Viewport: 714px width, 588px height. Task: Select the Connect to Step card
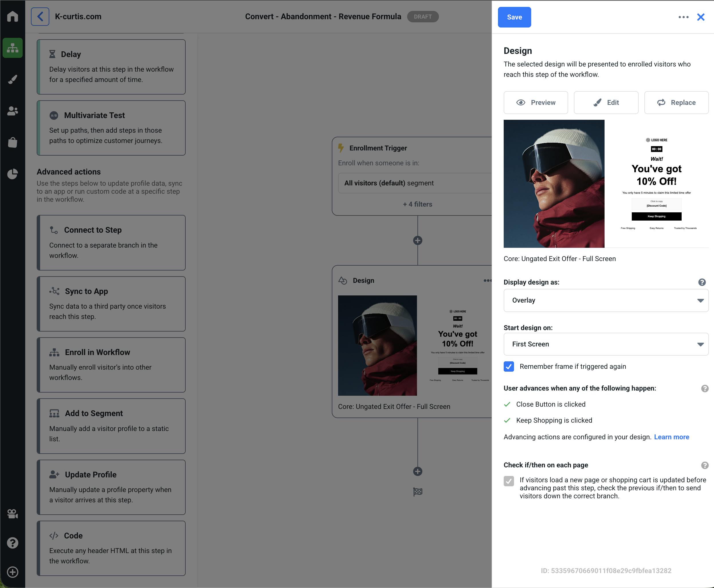click(x=111, y=243)
